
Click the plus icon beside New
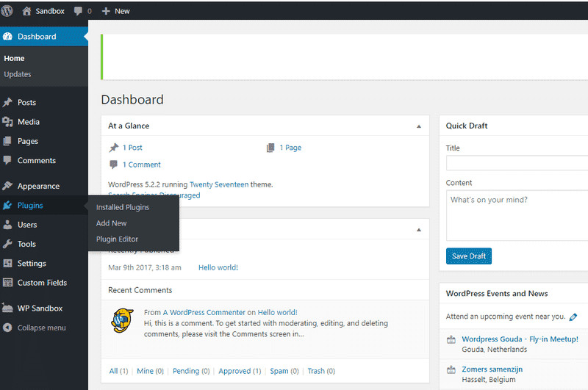pos(106,11)
